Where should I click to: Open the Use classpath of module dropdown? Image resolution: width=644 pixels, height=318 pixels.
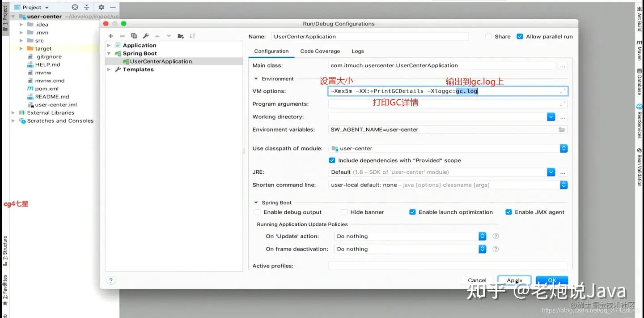(x=563, y=148)
